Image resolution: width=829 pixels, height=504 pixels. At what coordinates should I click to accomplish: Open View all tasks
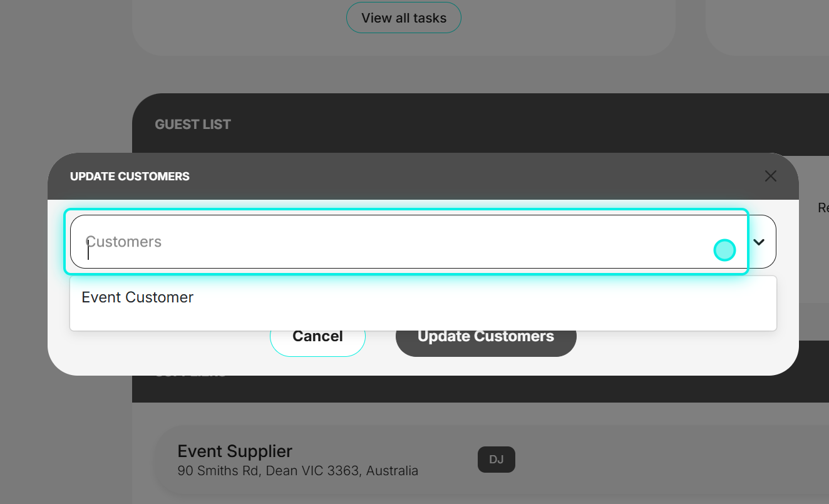404,18
